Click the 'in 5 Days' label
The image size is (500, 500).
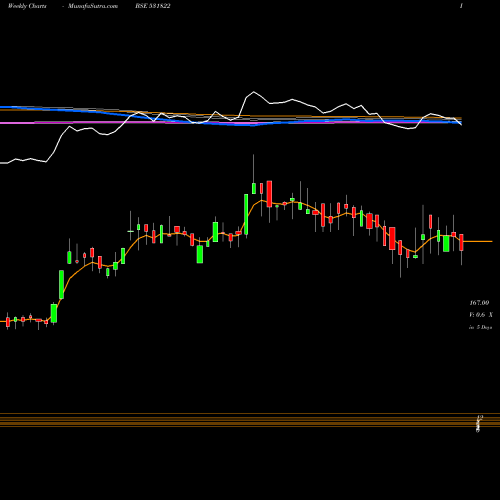pos(480,327)
